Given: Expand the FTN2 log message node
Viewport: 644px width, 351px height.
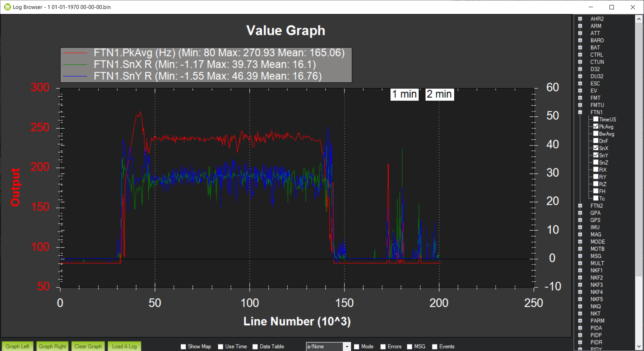Looking at the screenshot, I should pyautogui.click(x=580, y=205).
